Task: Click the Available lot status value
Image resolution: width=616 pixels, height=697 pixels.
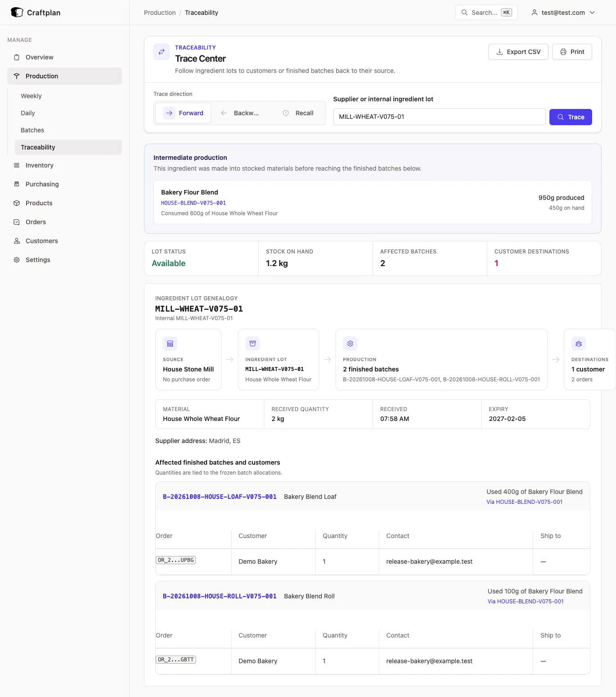Action: (169, 263)
